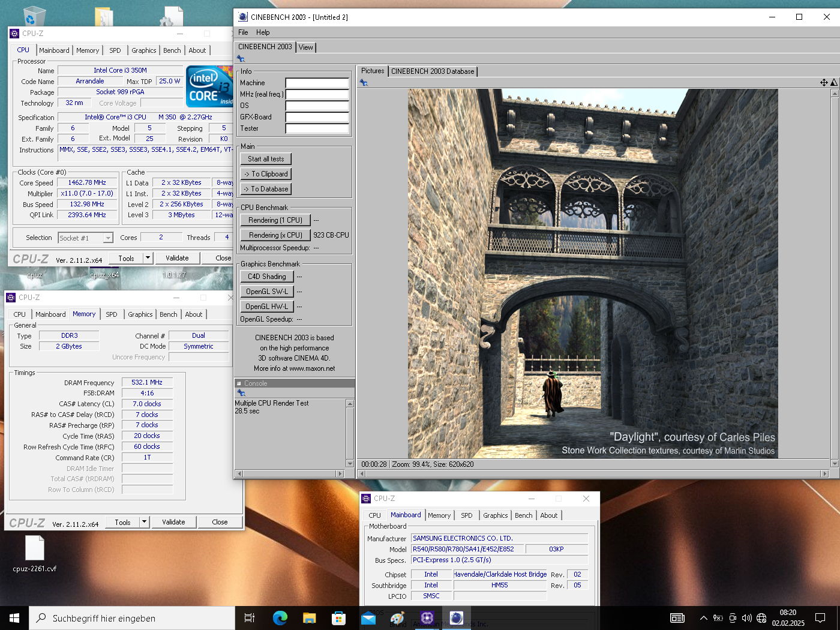The width and height of the screenshot is (840, 630).
Task: Select the Pictures tab
Action: pyautogui.click(x=373, y=71)
